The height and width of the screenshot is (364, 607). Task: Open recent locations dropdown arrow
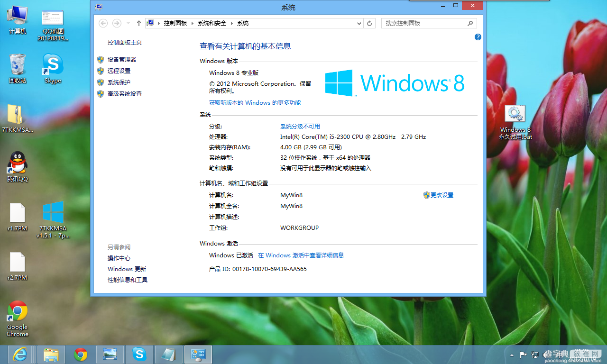tap(128, 23)
